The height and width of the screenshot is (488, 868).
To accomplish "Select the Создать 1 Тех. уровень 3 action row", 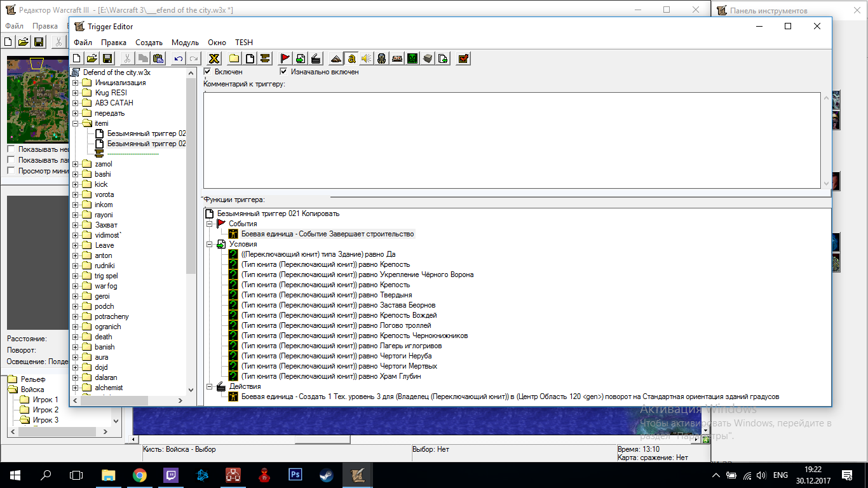I will [x=510, y=396].
